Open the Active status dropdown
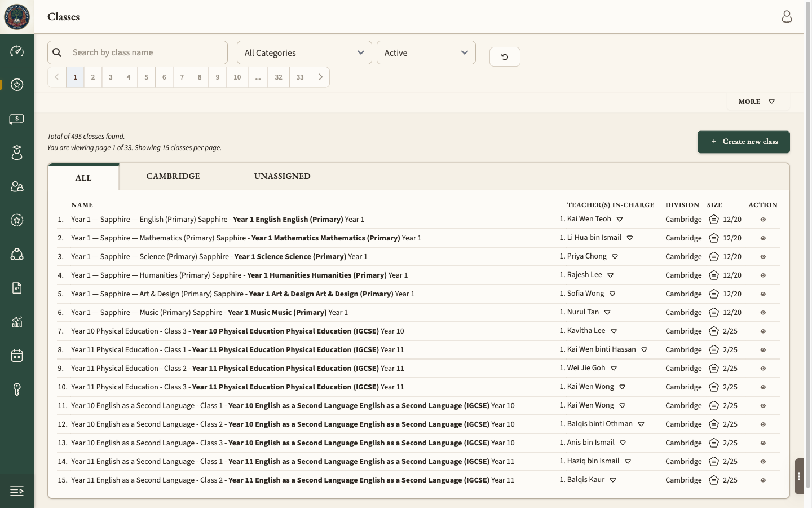This screenshot has height=508, width=812. pyautogui.click(x=426, y=52)
